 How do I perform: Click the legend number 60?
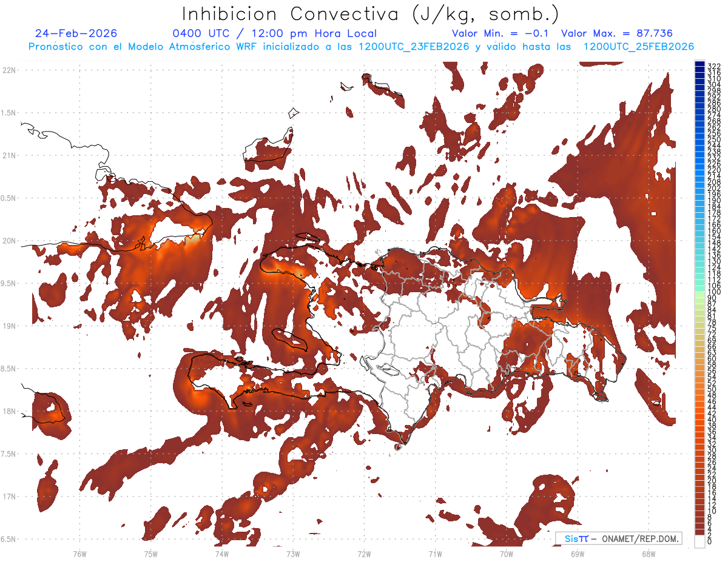[712, 358]
